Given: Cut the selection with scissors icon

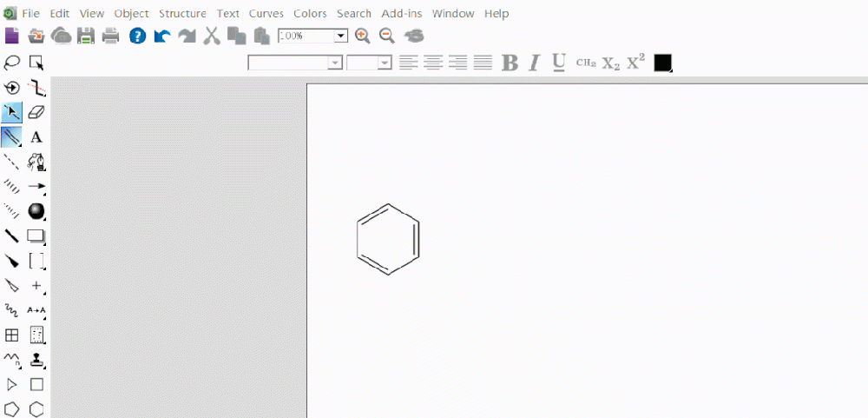Looking at the screenshot, I should click(212, 36).
